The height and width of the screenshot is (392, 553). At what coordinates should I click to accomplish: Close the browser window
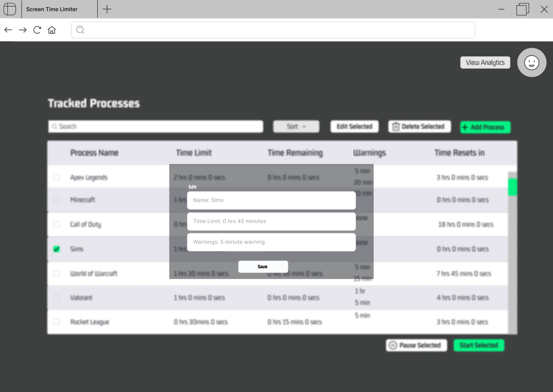click(x=544, y=9)
